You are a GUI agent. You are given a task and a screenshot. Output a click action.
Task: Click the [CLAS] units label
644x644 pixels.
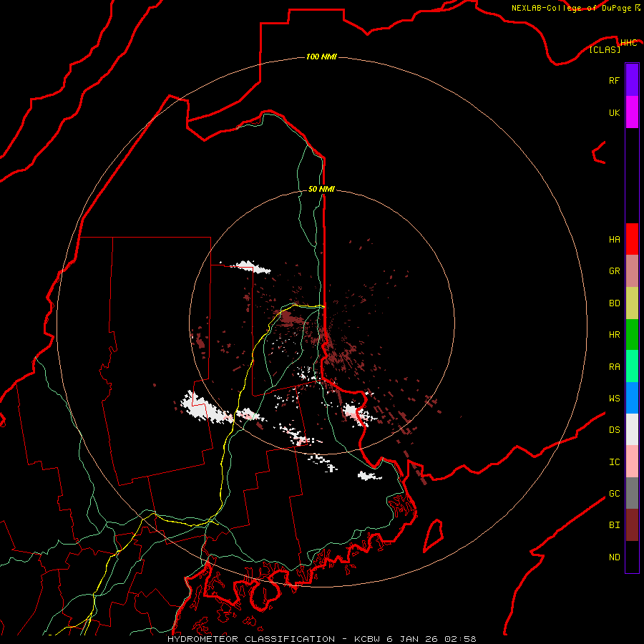tap(605, 49)
